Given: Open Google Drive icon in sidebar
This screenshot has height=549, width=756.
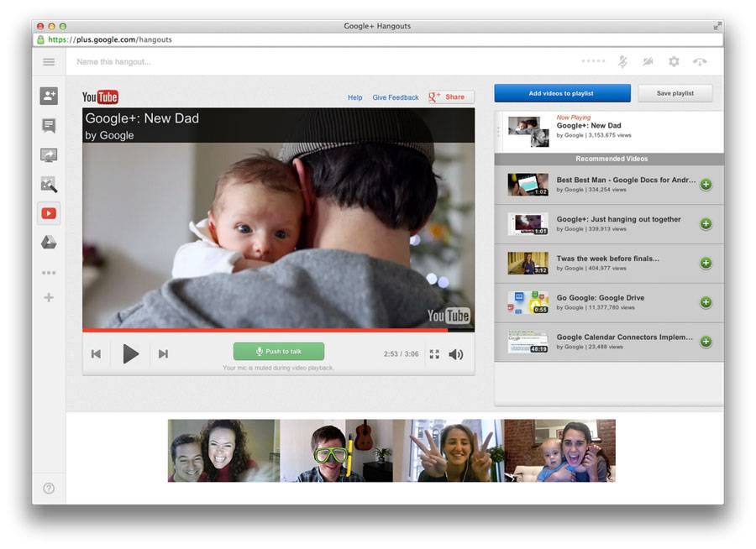Looking at the screenshot, I should (49, 242).
